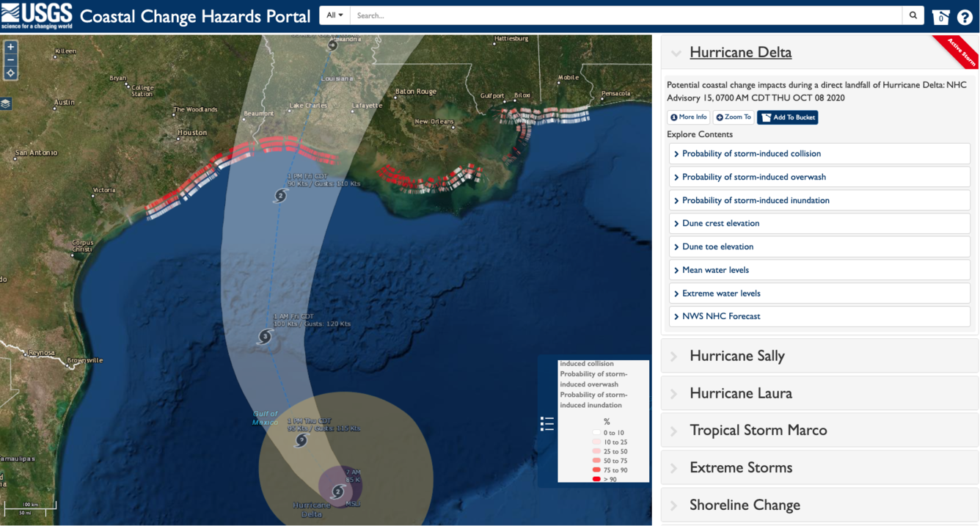The width and height of the screenshot is (980, 526).
Task: Expand Dune crest elevation item
Action: [819, 224]
